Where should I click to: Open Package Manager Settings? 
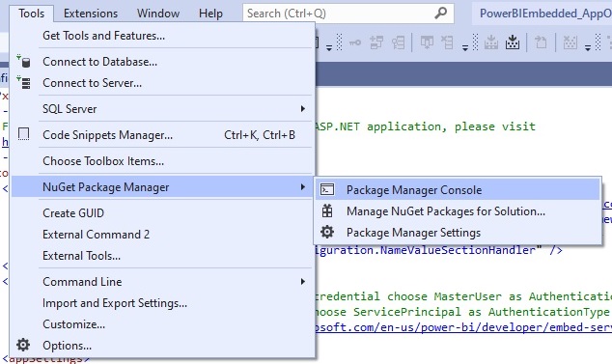coord(458,233)
